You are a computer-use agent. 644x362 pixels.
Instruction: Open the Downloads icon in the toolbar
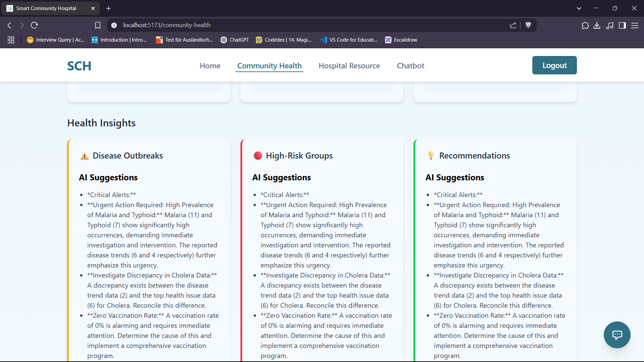[x=597, y=25]
